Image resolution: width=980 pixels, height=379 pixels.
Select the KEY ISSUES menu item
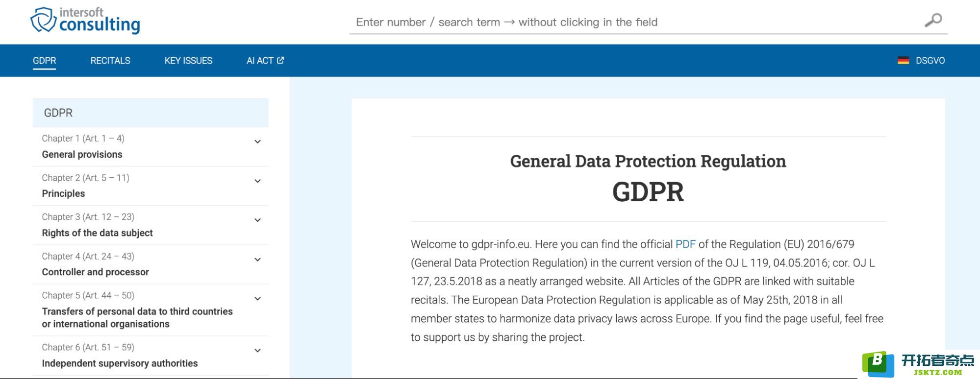coord(188,61)
